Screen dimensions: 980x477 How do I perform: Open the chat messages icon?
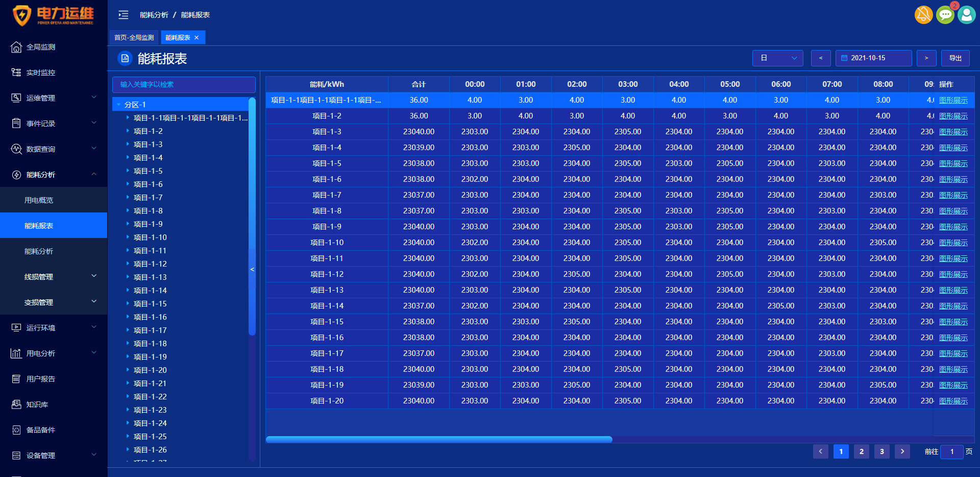[945, 15]
